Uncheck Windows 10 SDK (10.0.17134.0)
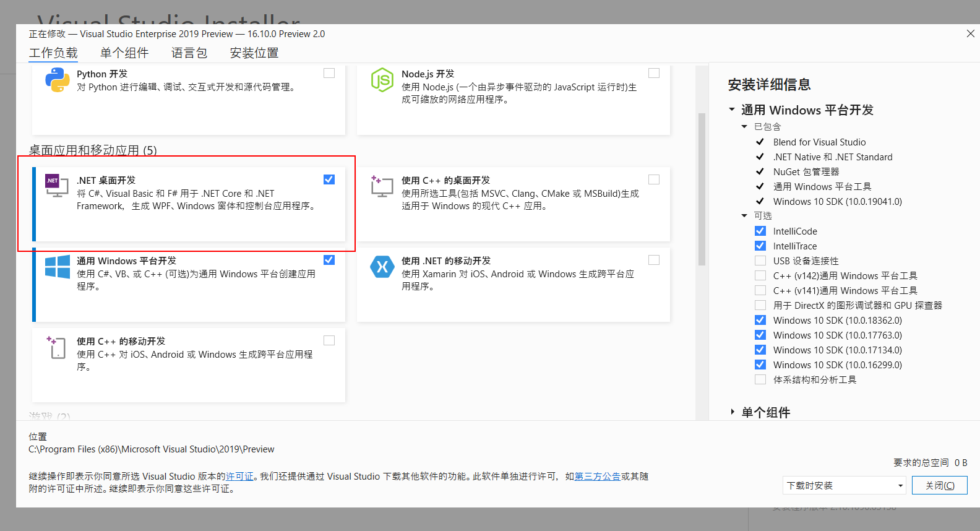The width and height of the screenshot is (980, 531). pyautogui.click(x=760, y=350)
